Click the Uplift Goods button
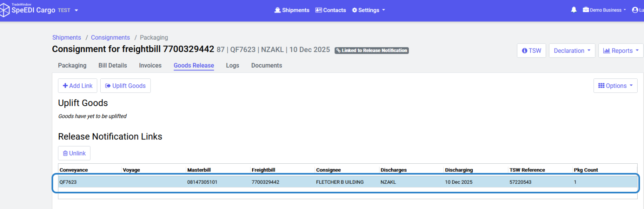 [x=125, y=86]
